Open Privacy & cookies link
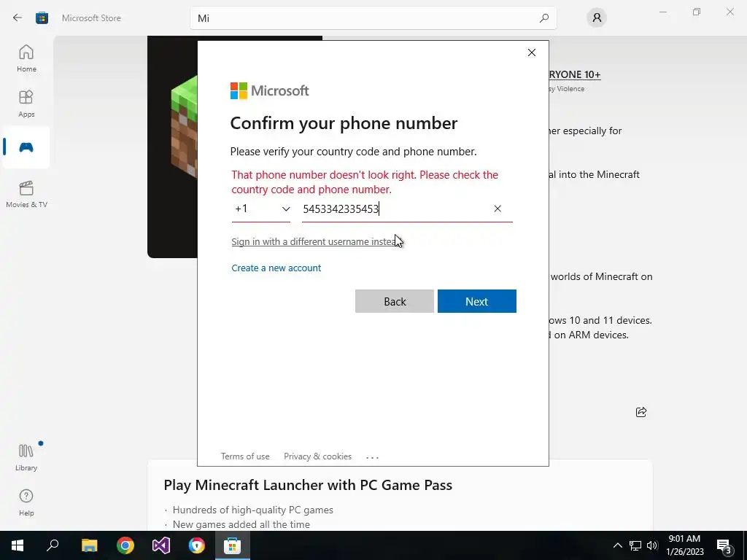 [x=318, y=456]
